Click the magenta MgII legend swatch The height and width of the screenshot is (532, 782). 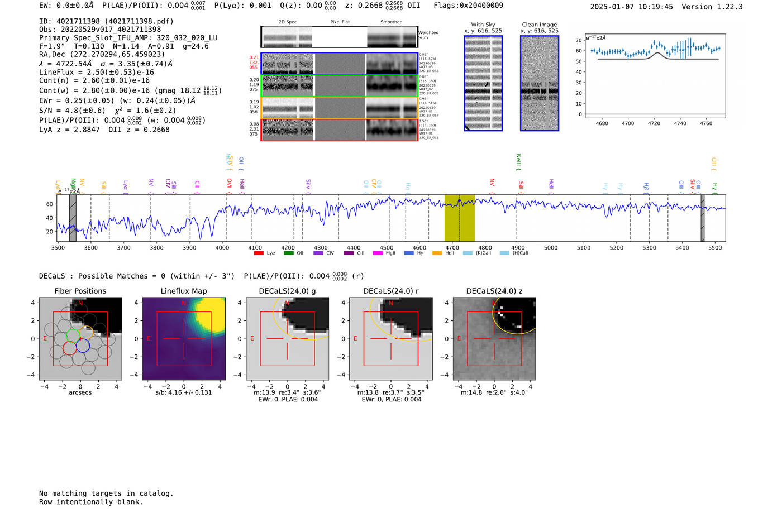[x=377, y=253]
